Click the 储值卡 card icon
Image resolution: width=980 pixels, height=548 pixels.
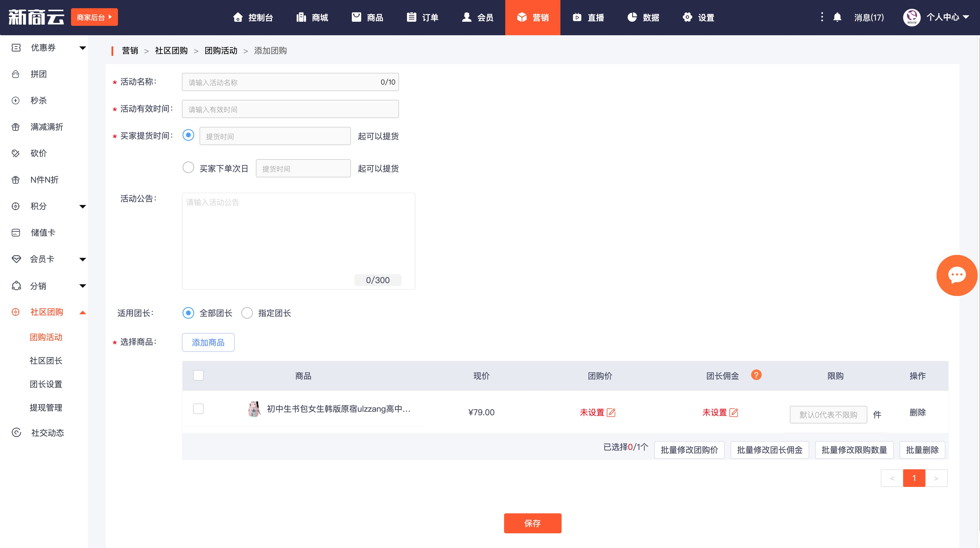point(16,233)
